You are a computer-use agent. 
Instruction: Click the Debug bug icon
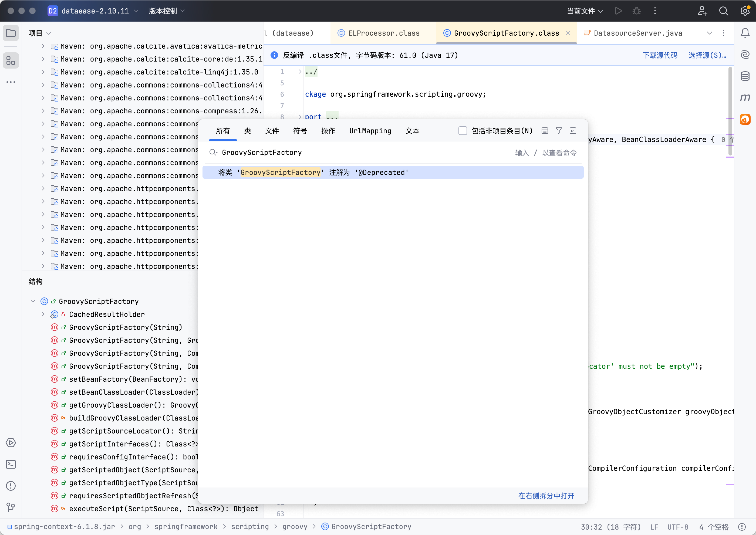(637, 11)
